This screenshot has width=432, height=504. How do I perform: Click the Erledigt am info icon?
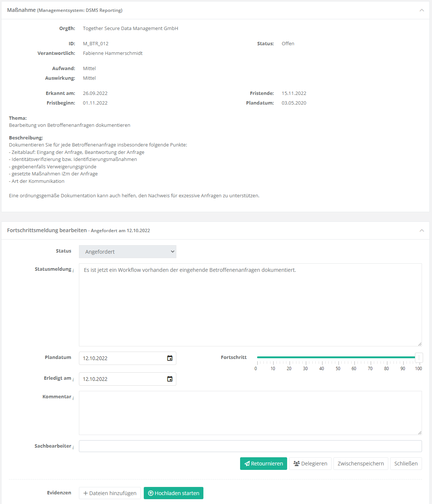73,379
